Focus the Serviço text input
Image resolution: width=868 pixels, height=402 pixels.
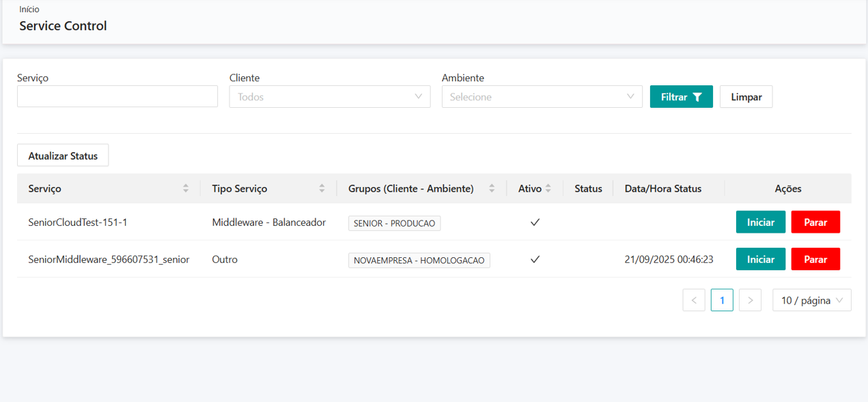(x=117, y=97)
